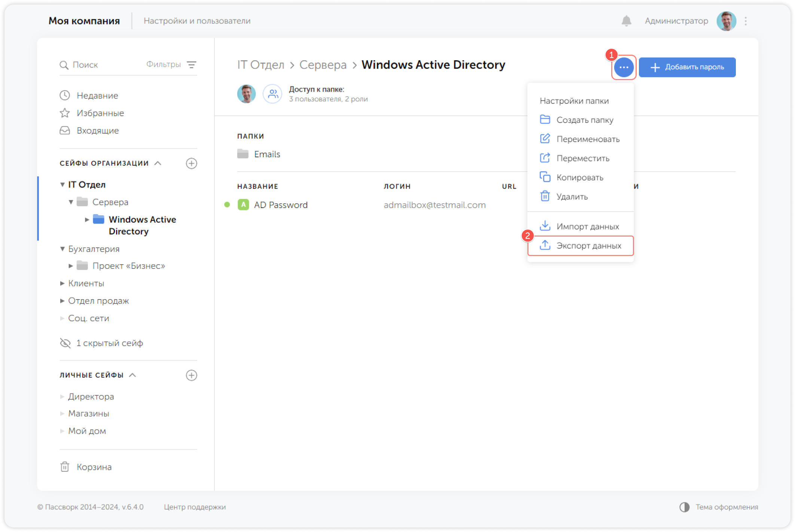The height and width of the screenshot is (532, 795).
Task: Choose Переименовать in the folder menu
Action: [588, 139]
